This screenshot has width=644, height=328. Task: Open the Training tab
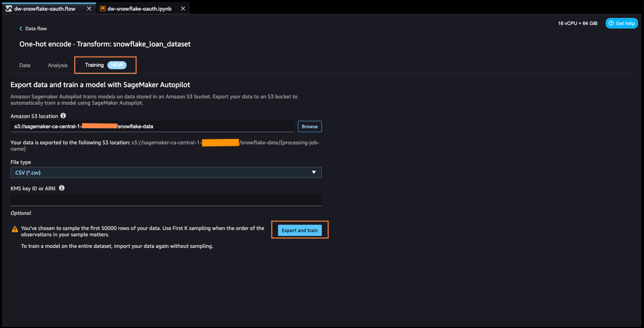pyautogui.click(x=105, y=65)
